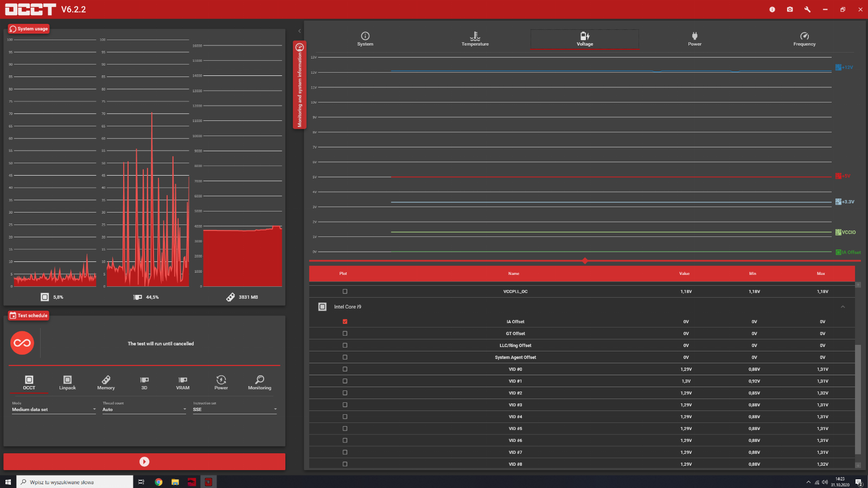Check the LLC/Ring Offset plot checkbox

pos(345,345)
